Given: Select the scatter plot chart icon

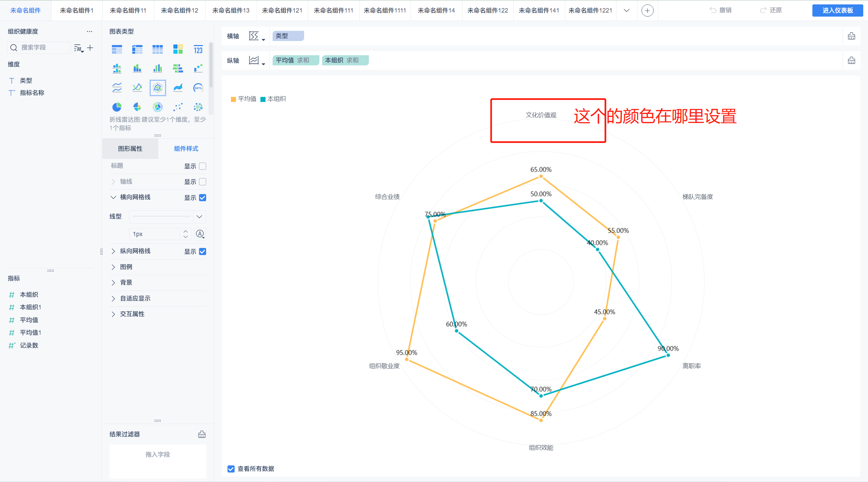Looking at the screenshot, I should [178, 107].
